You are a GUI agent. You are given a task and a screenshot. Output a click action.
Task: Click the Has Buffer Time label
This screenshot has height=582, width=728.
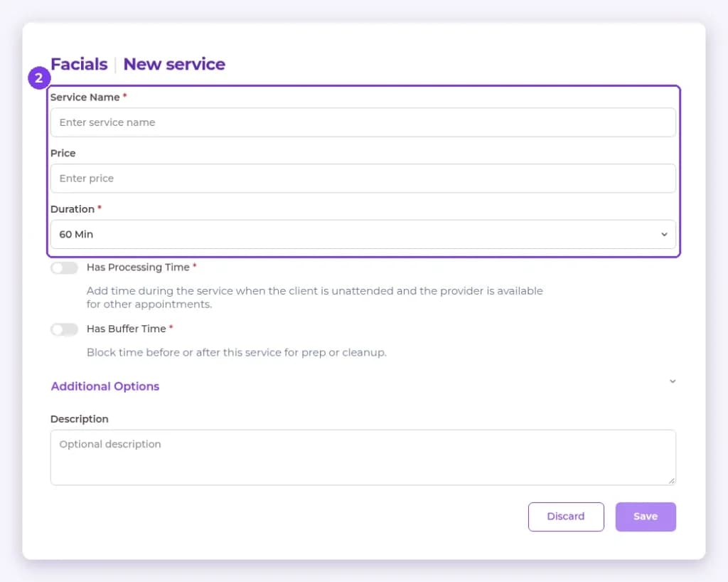[x=127, y=329]
